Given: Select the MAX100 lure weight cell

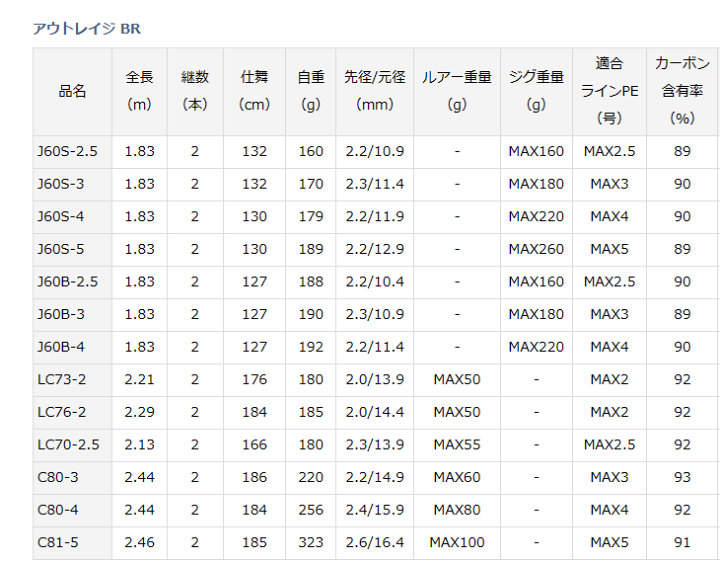Looking at the screenshot, I should click(457, 542).
